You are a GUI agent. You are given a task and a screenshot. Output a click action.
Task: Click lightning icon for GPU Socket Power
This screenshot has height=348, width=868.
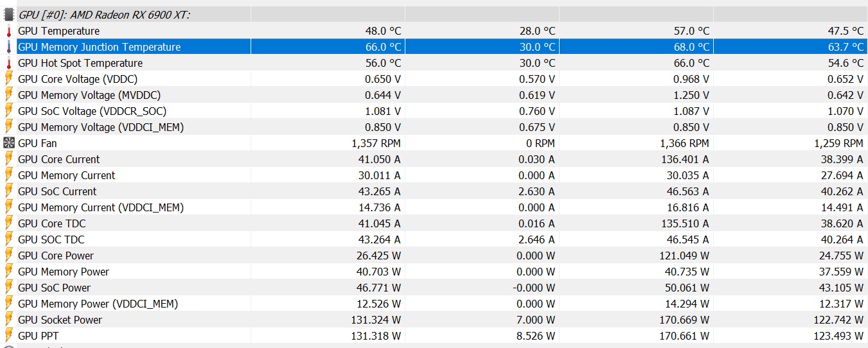pyautogui.click(x=9, y=320)
